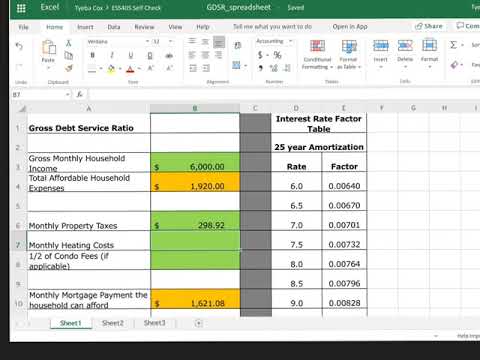
Task: Click the Redo icon below Undo
Action: click(x=19, y=67)
